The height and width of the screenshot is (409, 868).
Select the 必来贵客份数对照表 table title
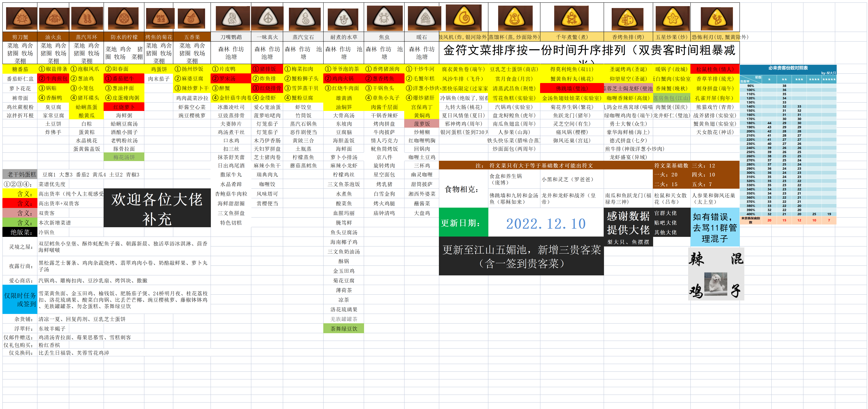click(x=788, y=68)
